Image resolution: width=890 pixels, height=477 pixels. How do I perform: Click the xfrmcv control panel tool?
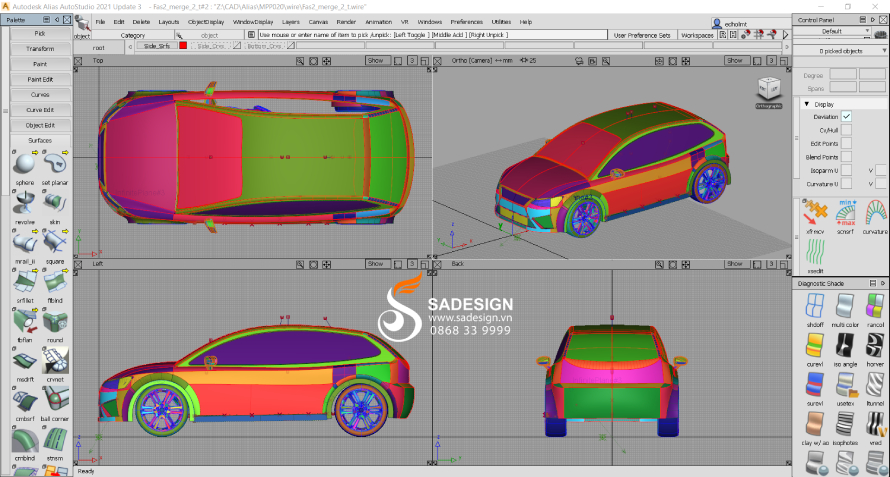(x=815, y=212)
